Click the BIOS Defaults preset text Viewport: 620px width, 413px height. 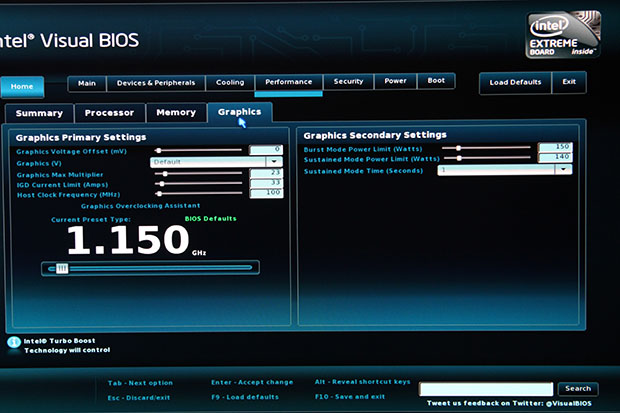210,219
